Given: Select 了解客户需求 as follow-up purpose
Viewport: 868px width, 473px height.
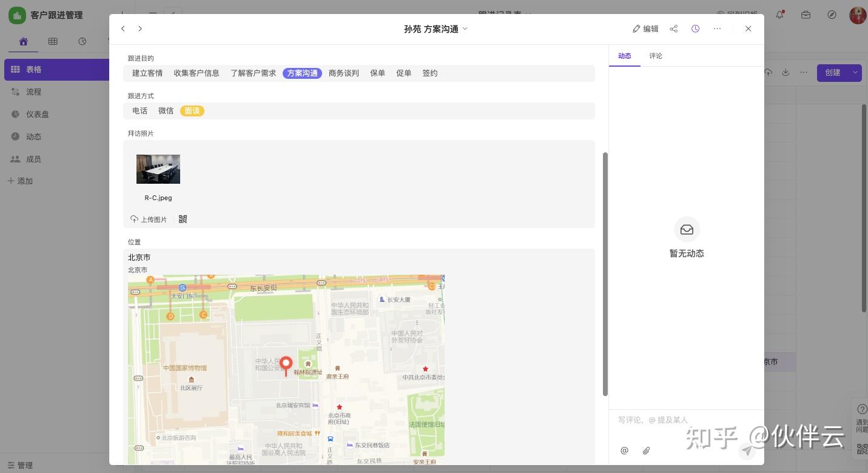Looking at the screenshot, I should (253, 73).
